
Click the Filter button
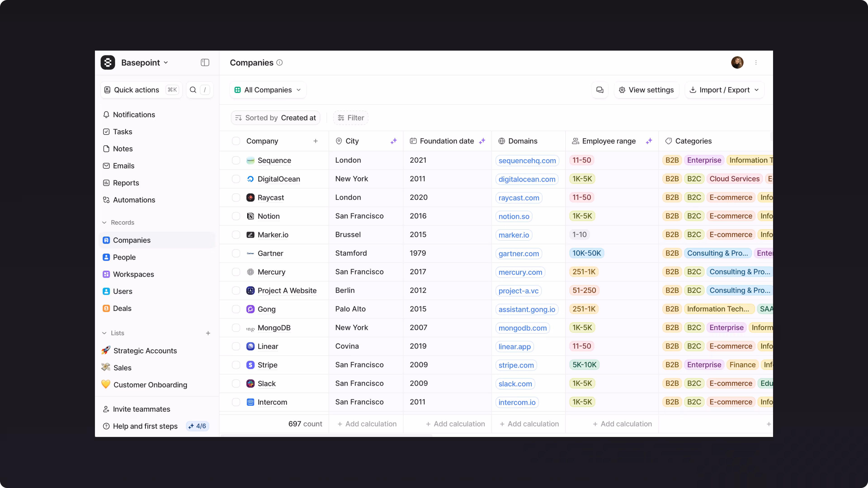351,118
